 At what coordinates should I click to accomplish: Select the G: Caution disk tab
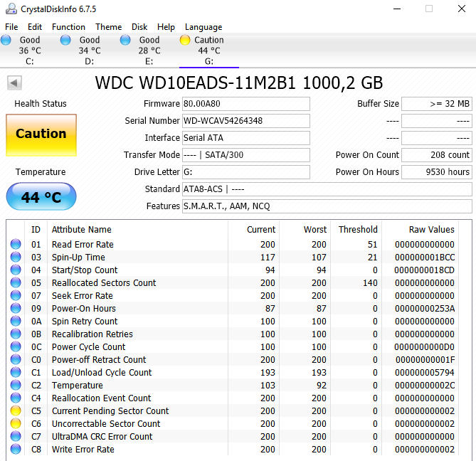(x=209, y=51)
